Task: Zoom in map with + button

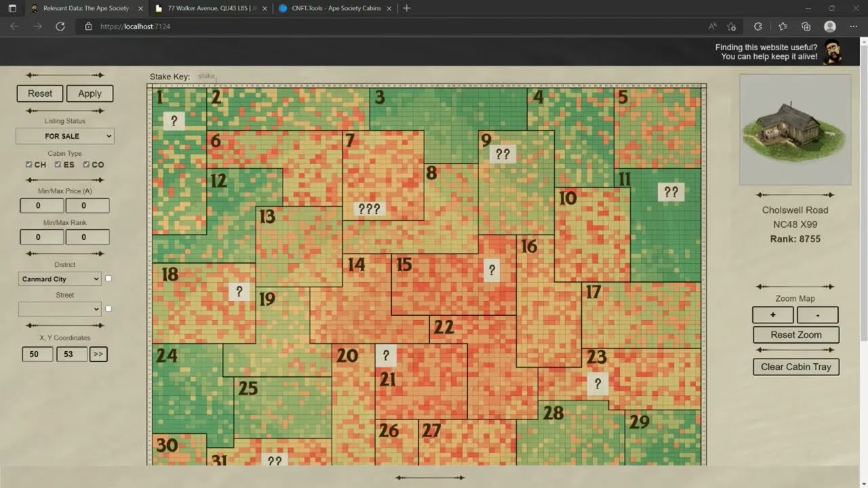Action: pyautogui.click(x=773, y=315)
